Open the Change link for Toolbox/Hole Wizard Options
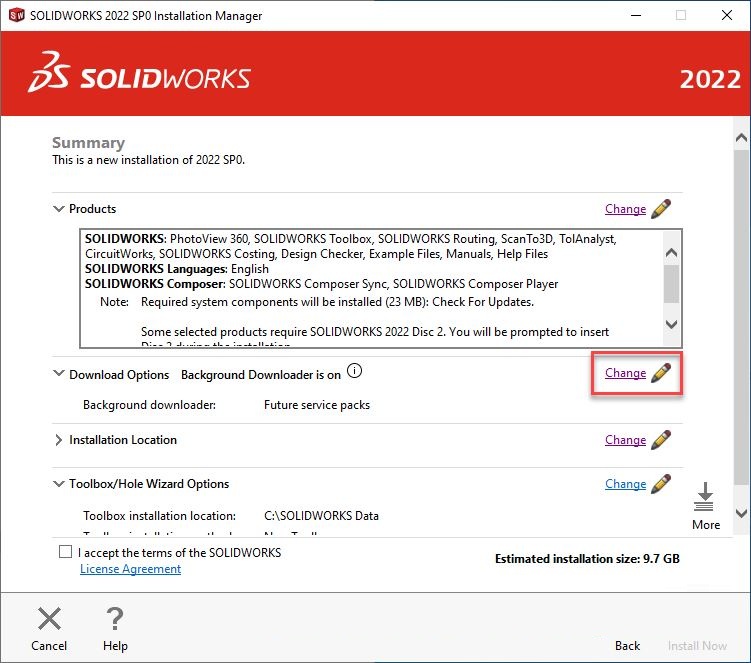 (x=626, y=484)
